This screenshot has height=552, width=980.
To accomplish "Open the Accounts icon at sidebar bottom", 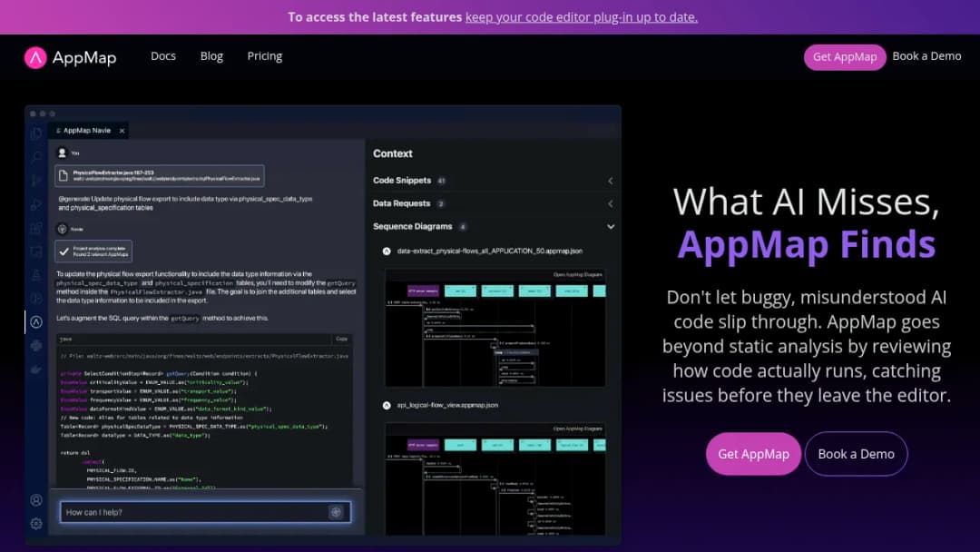I will (x=36, y=500).
